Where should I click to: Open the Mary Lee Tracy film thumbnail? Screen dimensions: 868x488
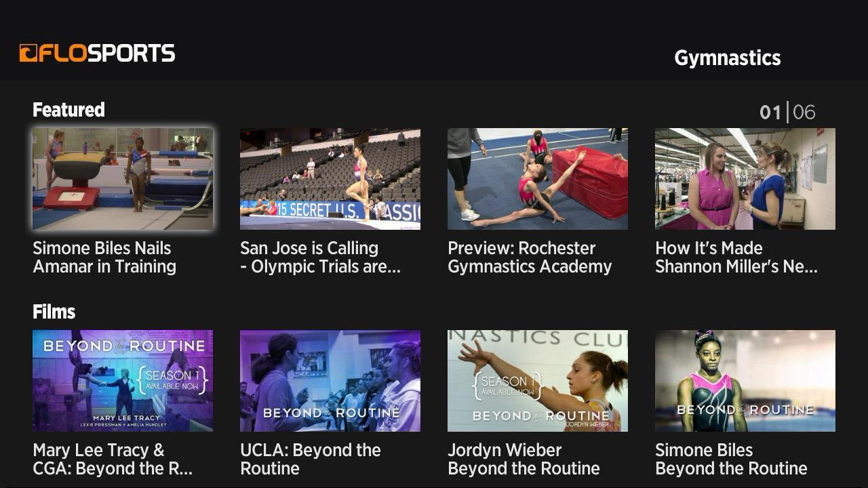[x=123, y=381]
